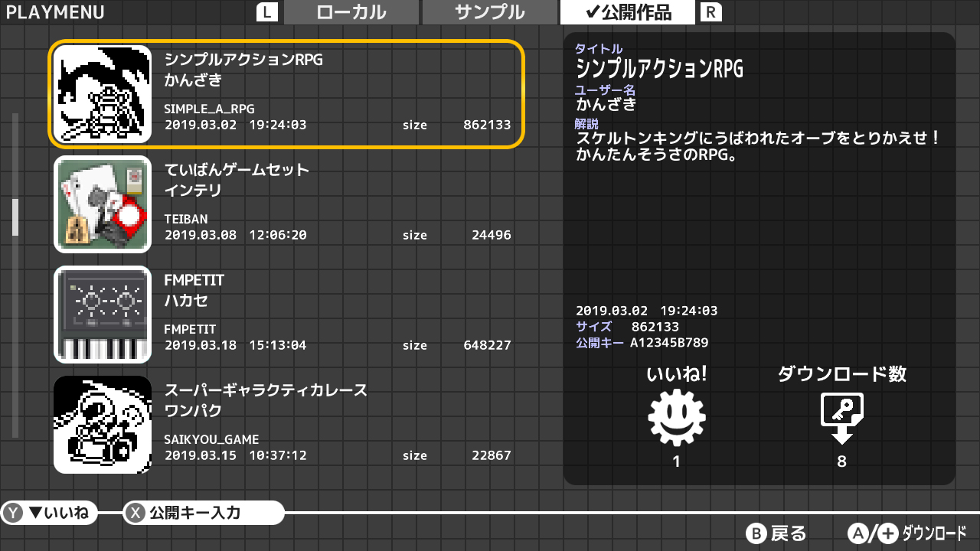Click the smiley gear Like icon
Image resolution: width=980 pixels, height=551 pixels.
[676, 418]
